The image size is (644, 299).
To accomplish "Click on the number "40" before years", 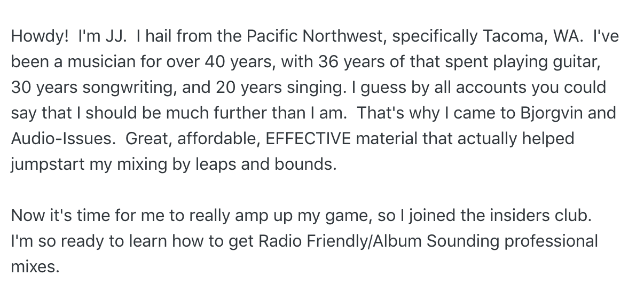I will pos(215,62).
